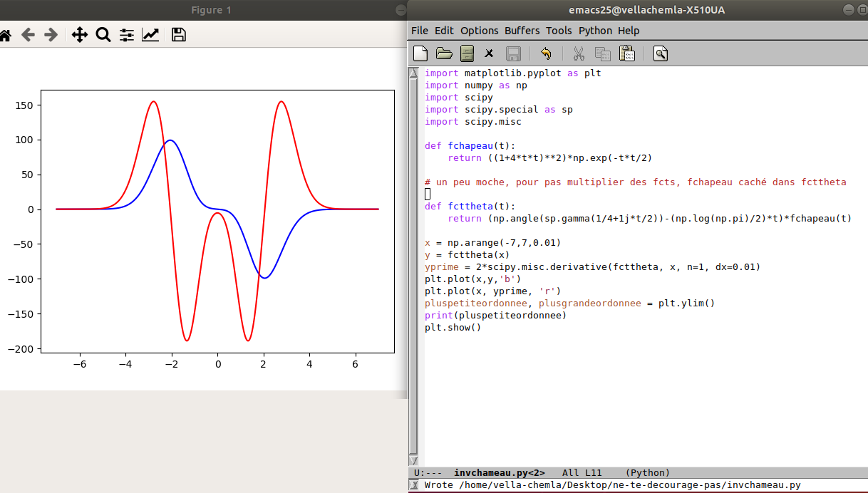Toggle the Zoom to rectangle tool
This screenshot has height=493, width=868.
pyautogui.click(x=103, y=35)
